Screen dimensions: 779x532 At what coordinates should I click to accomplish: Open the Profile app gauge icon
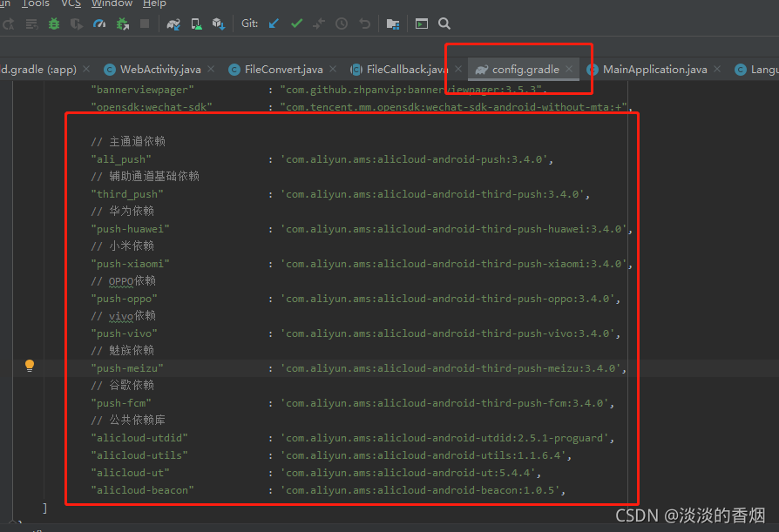[x=99, y=24]
